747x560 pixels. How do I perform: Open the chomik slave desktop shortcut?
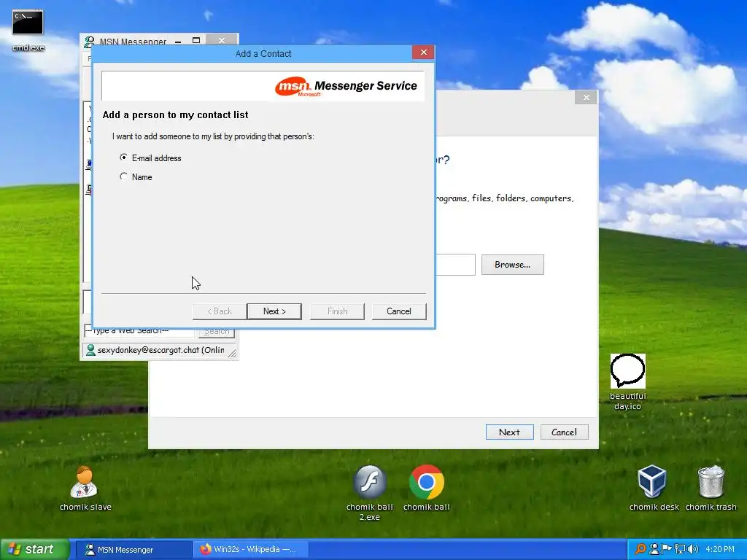coord(85,481)
